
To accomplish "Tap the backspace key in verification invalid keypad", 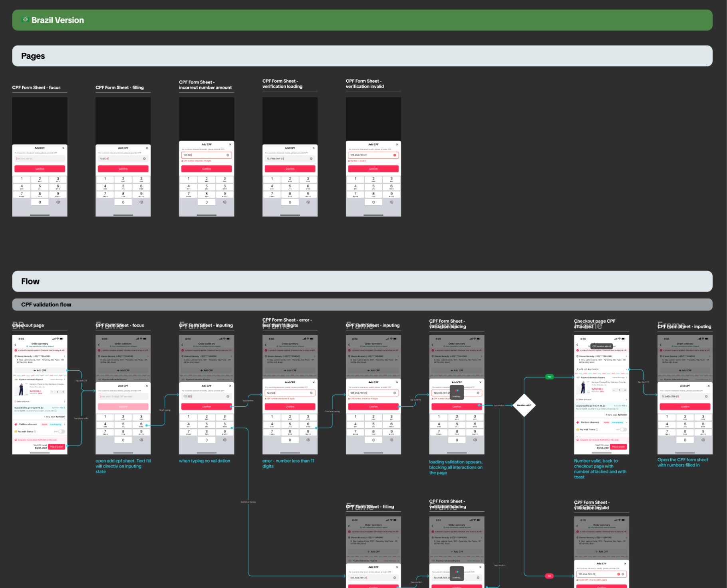I will [392, 202].
